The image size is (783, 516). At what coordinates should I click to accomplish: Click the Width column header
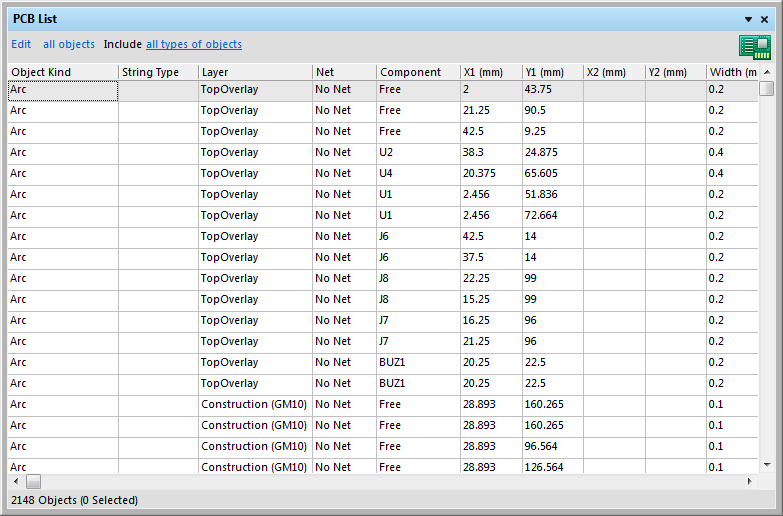tap(732, 72)
